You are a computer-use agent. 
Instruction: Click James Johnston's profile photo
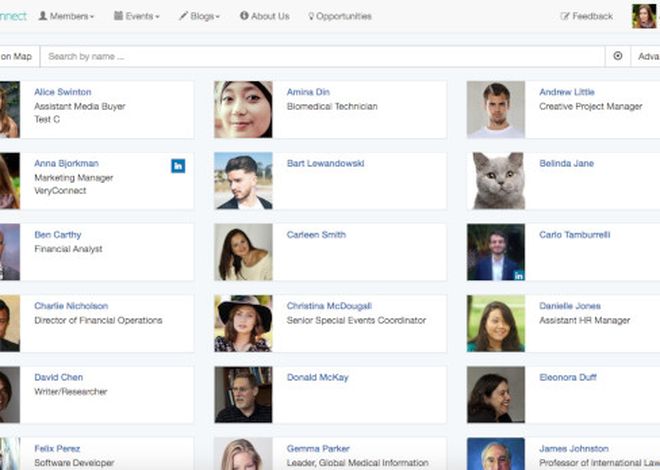(x=496, y=454)
